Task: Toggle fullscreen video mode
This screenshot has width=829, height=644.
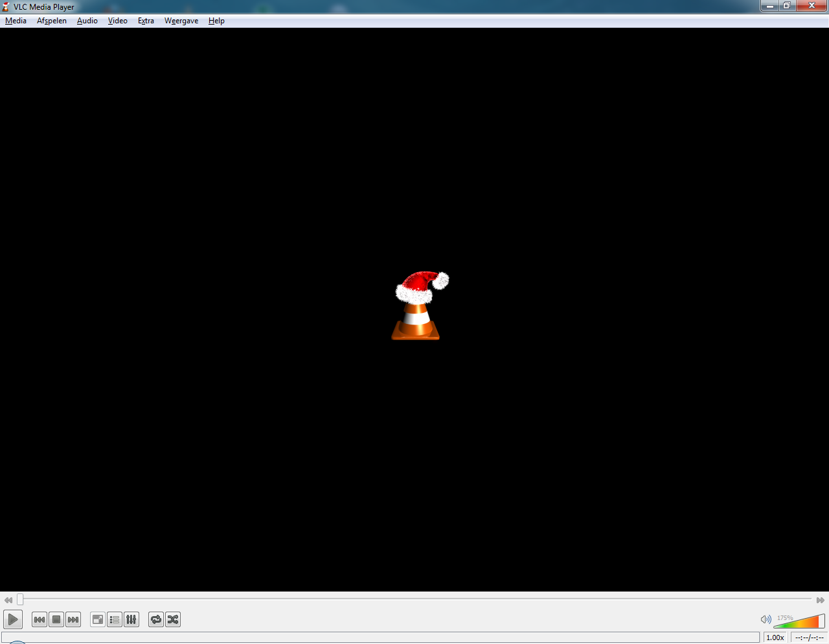Action: 98,619
